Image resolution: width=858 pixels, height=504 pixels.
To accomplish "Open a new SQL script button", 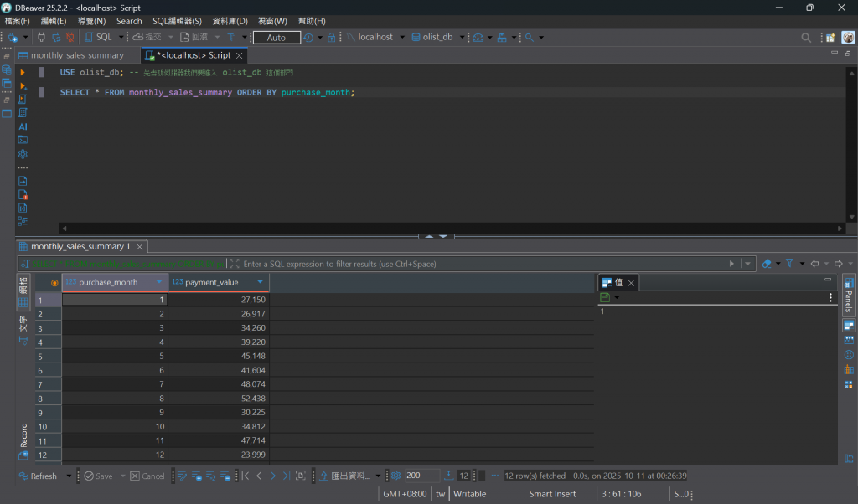I will click(x=99, y=37).
